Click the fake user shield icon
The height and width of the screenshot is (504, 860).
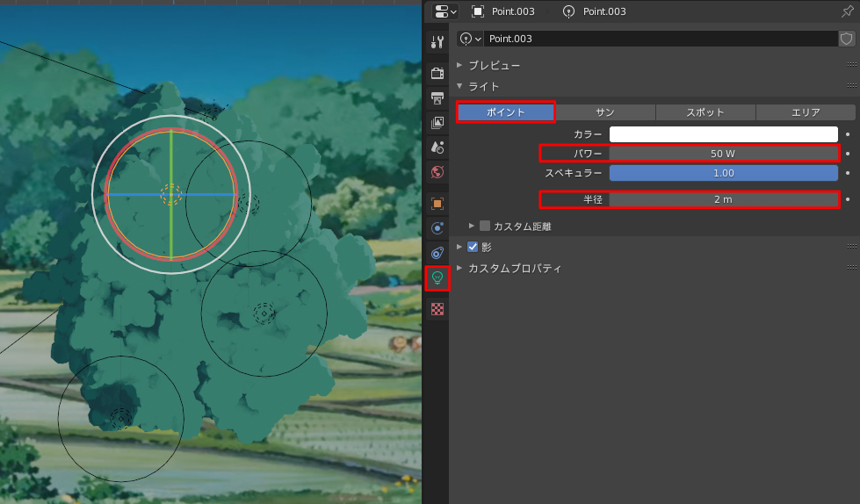[846, 39]
